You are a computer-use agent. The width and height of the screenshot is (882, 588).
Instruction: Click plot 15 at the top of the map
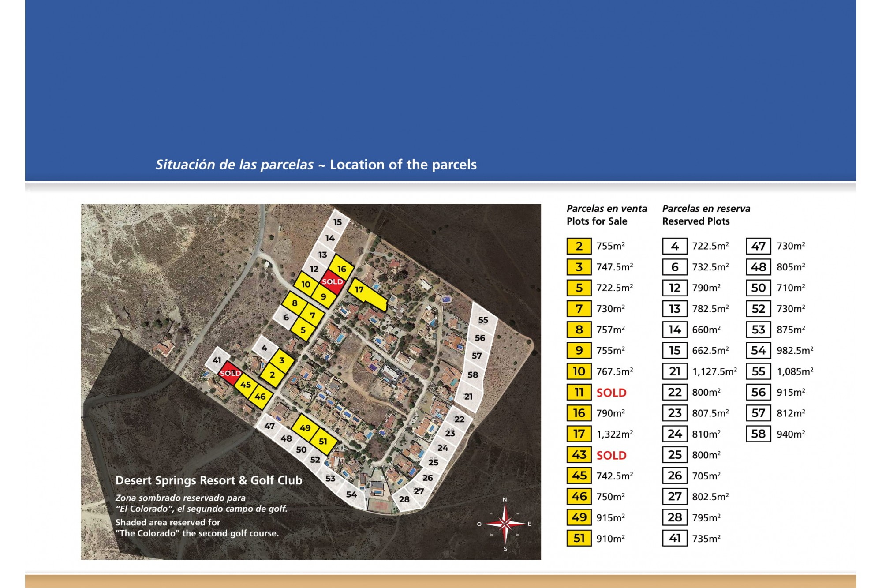(x=337, y=222)
